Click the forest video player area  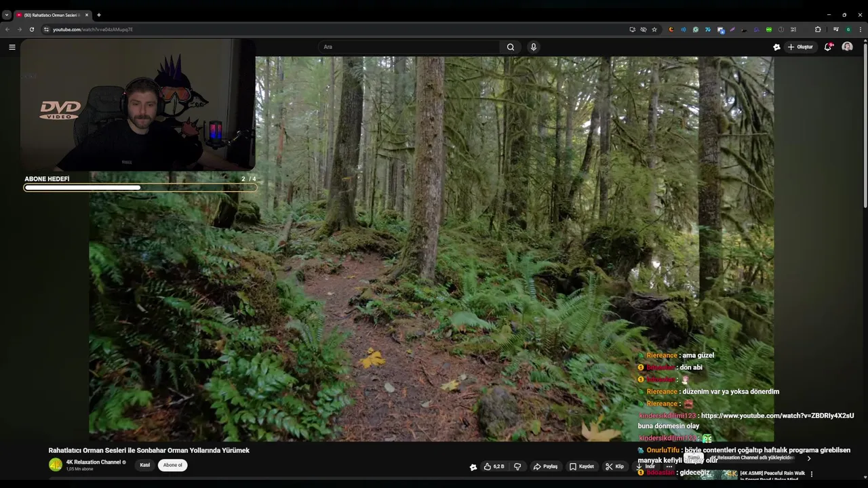(431, 249)
